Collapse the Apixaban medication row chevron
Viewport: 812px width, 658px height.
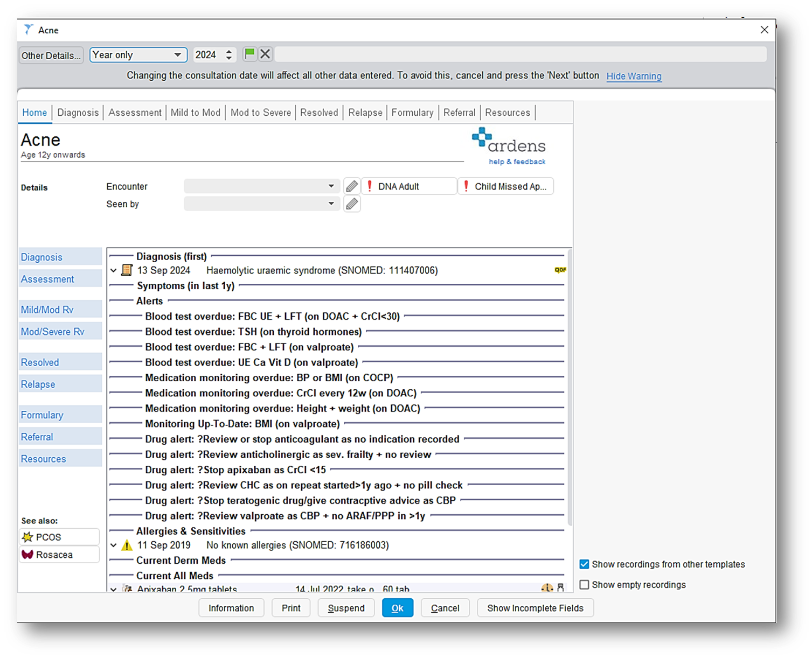tap(113, 589)
